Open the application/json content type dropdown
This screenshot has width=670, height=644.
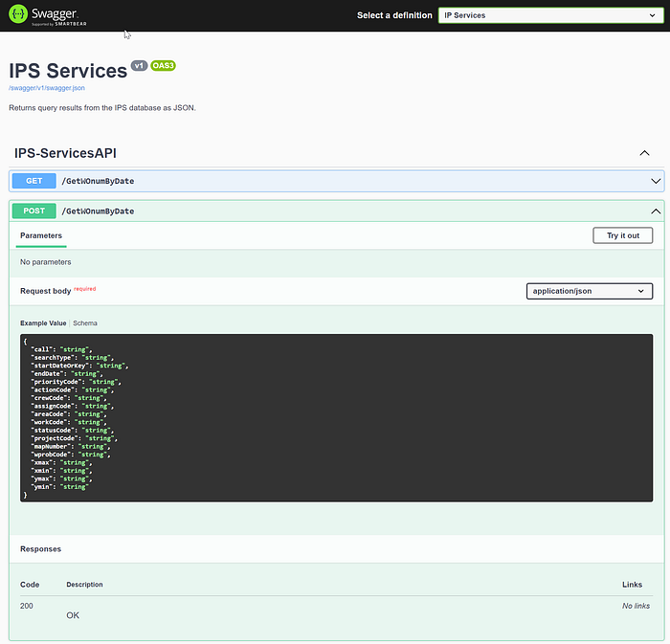click(590, 291)
